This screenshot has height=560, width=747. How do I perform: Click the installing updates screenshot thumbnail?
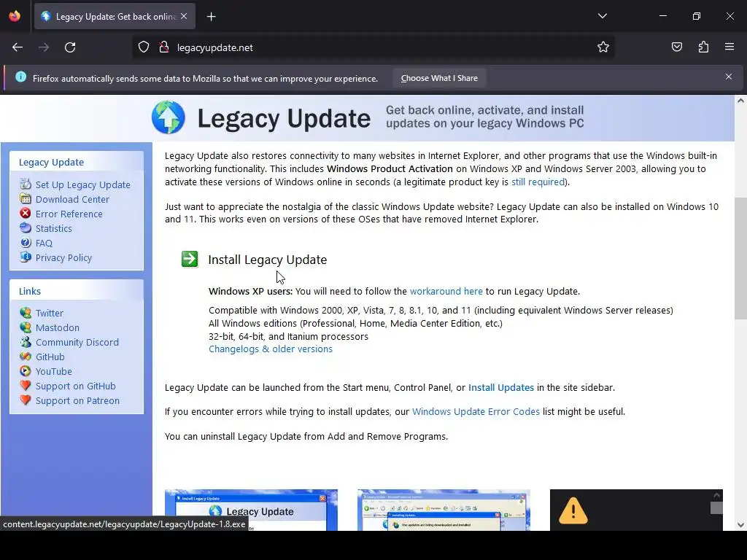pos(444,510)
